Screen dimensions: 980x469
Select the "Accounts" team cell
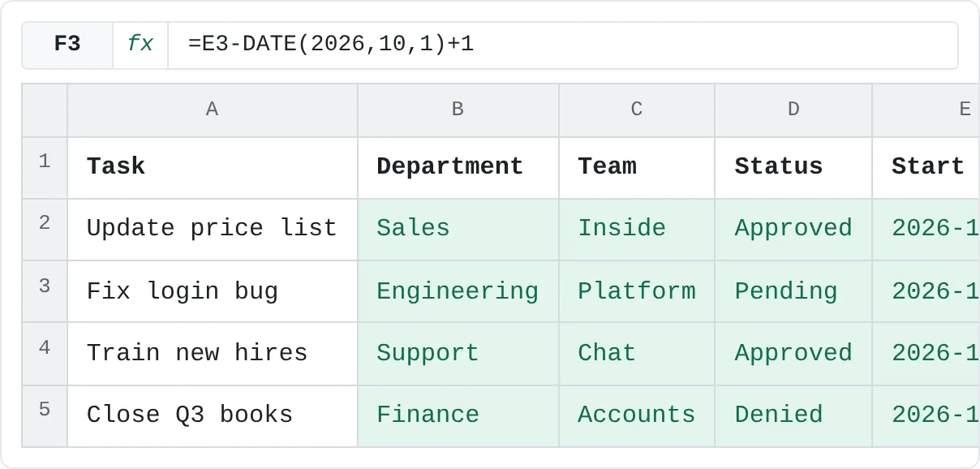[x=637, y=415]
